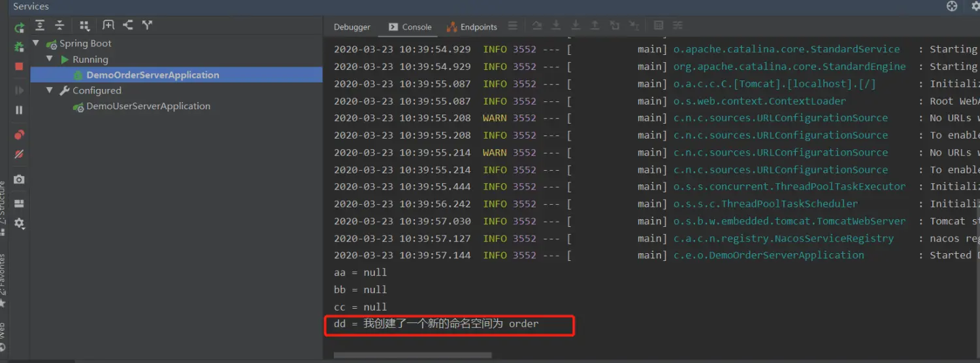The width and height of the screenshot is (980, 363).
Task: Select DemoUserServerApplication in the tree
Action: [148, 106]
